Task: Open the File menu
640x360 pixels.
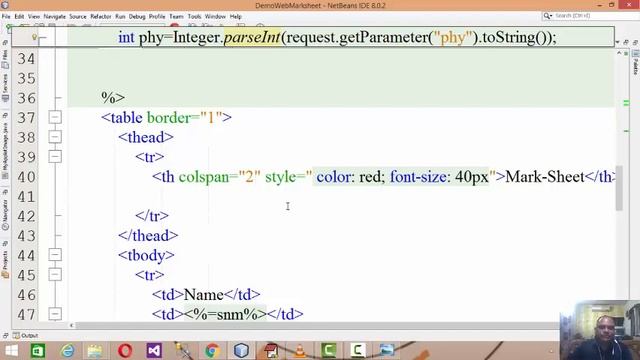Action: [6, 16]
